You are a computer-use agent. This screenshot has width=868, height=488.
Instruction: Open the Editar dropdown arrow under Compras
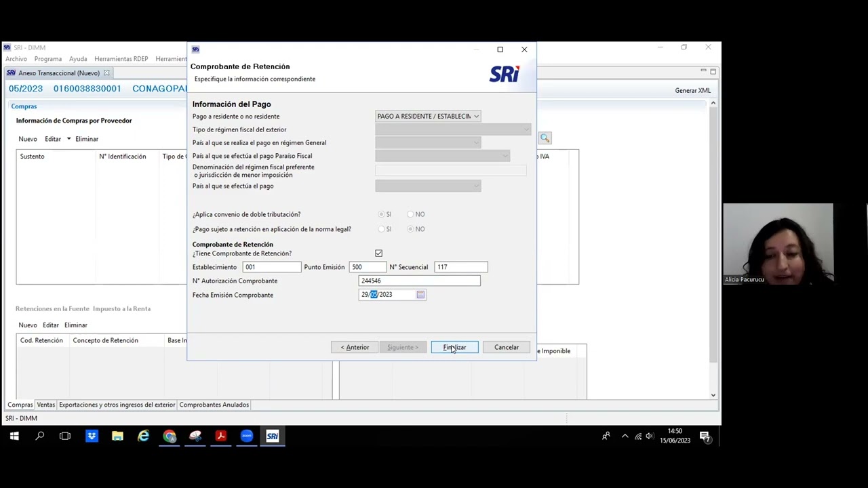68,139
